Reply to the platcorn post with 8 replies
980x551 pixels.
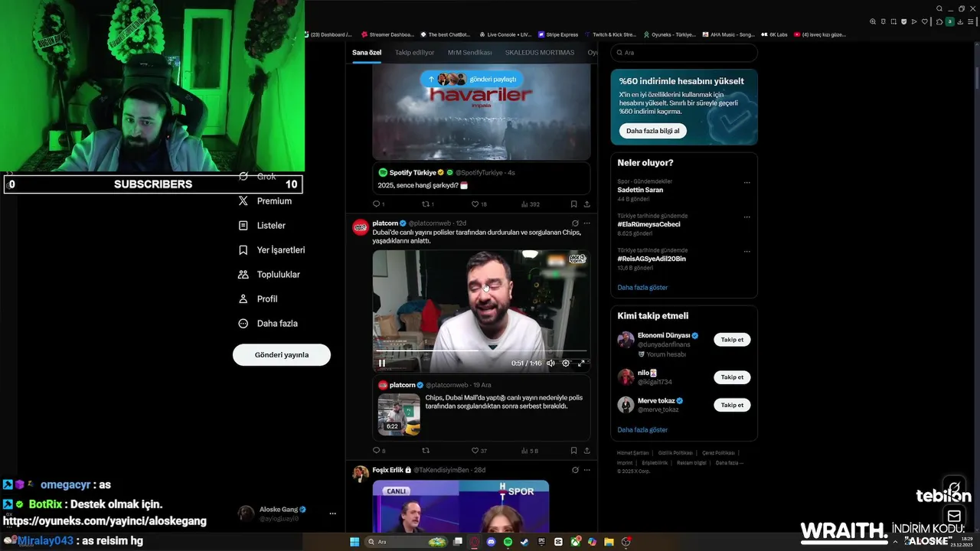(378, 451)
